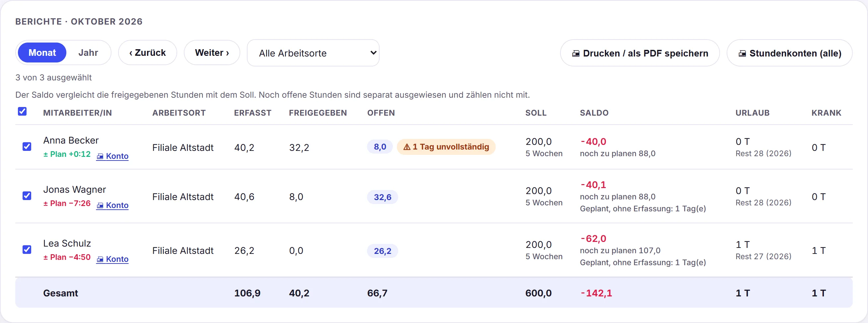Viewport: 868px width, 323px height.
Task: Uncheck Anna Becker's row checkbox
Action: point(27,147)
